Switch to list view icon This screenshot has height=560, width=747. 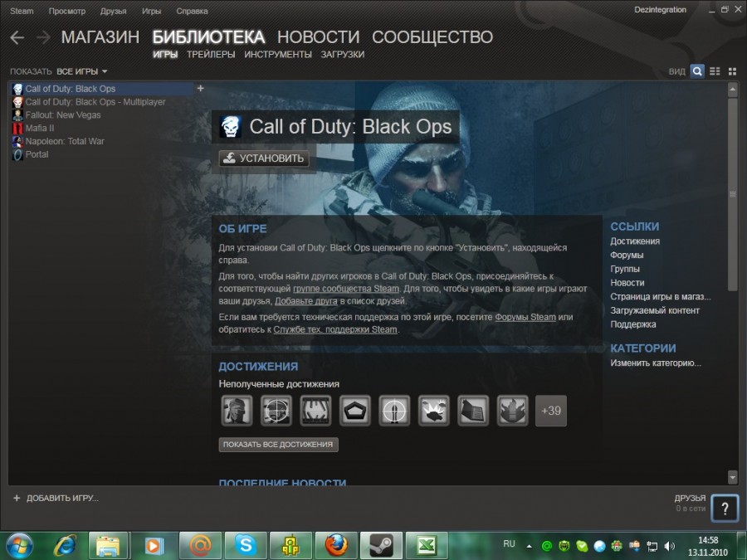[x=715, y=71]
